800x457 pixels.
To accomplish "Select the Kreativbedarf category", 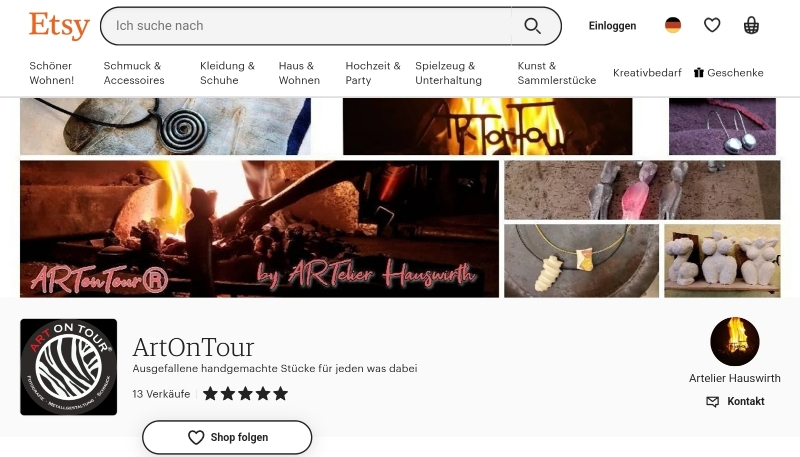I will pyautogui.click(x=647, y=73).
